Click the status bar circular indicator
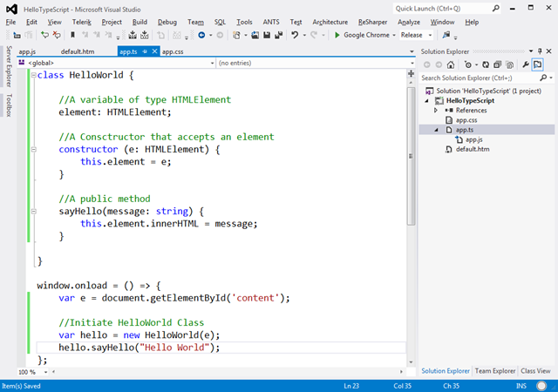Image resolution: width=558 pixels, height=392 pixels. tap(541, 386)
